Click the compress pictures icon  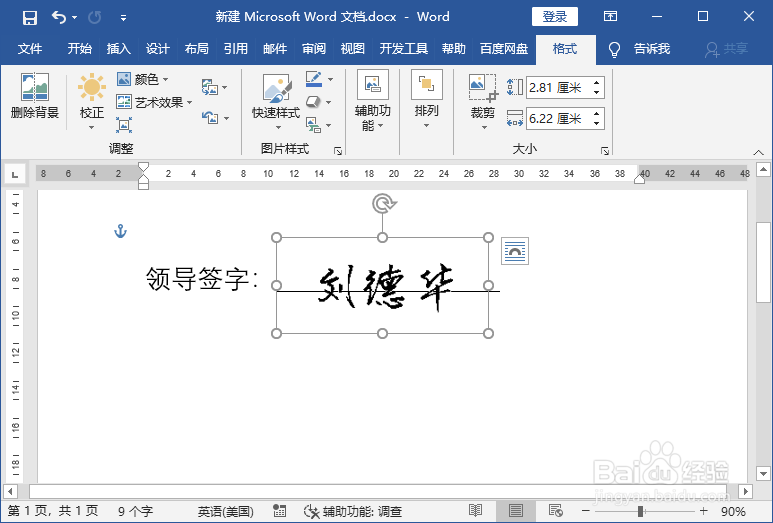click(124, 125)
